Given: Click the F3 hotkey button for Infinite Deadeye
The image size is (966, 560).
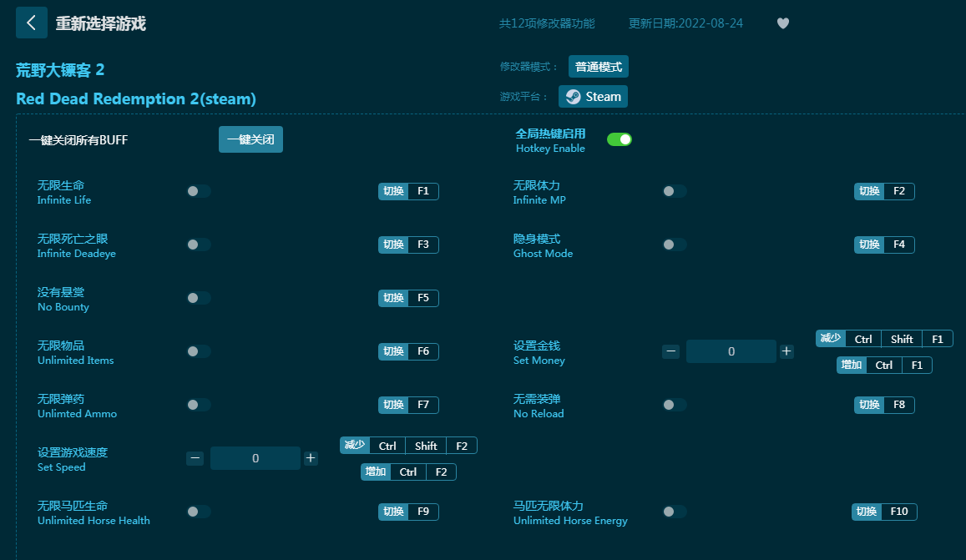Looking at the screenshot, I should point(408,245).
